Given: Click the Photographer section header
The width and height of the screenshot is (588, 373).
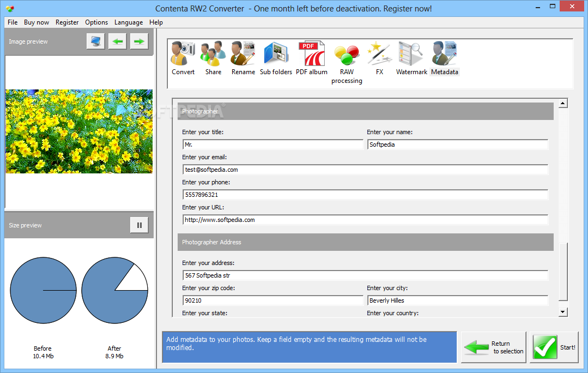Looking at the screenshot, I should (x=366, y=111).
